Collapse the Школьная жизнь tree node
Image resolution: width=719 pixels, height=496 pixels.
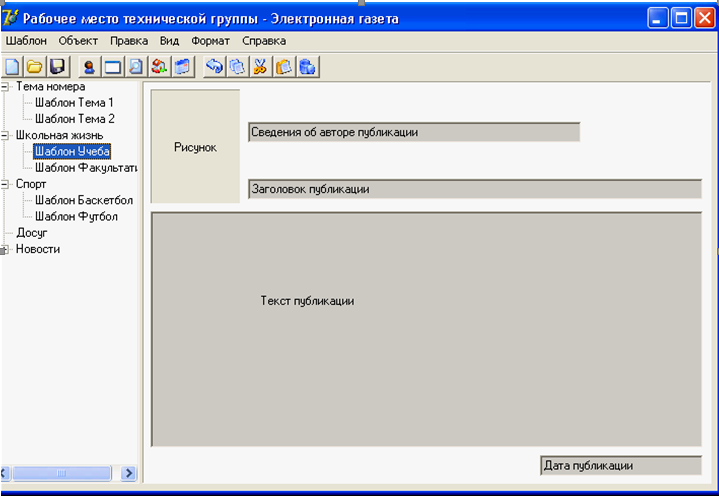click(x=5, y=135)
